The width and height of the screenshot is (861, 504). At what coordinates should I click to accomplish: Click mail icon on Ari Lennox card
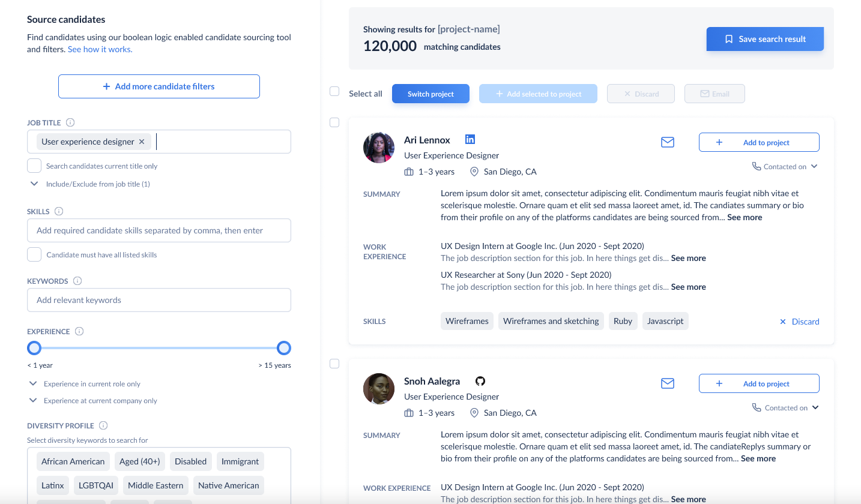[668, 142]
